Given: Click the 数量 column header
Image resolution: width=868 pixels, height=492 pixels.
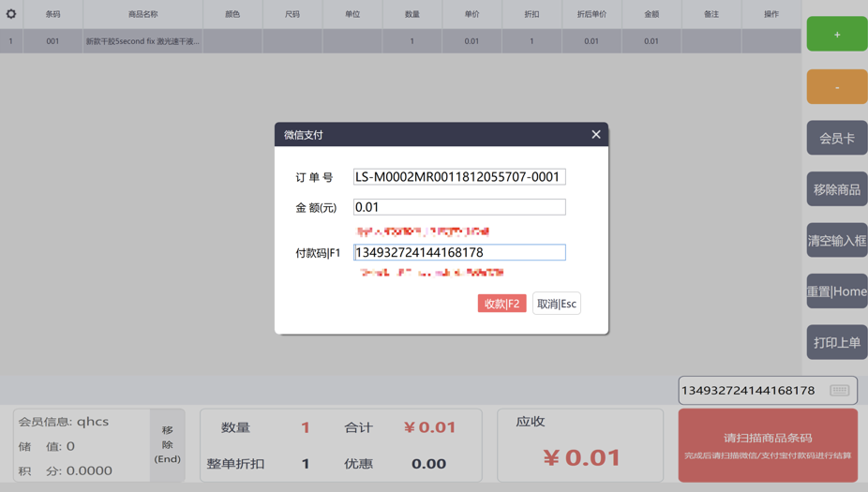Looking at the screenshot, I should tap(412, 14).
